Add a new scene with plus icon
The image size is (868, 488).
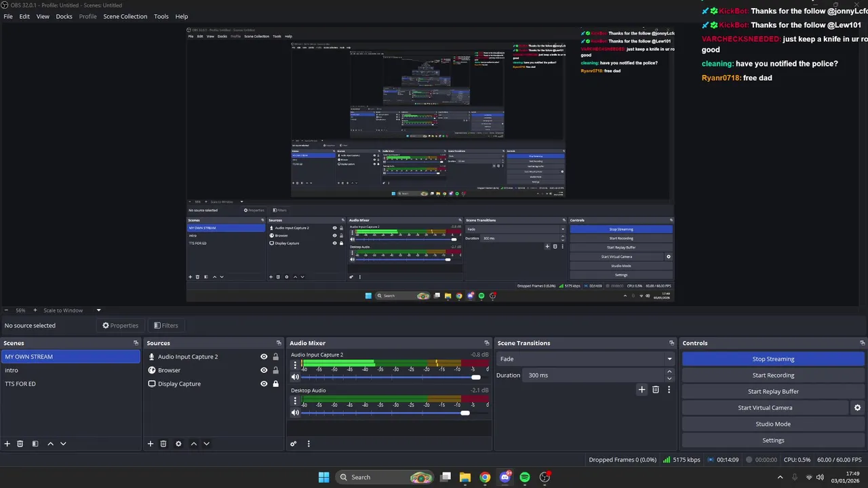7,444
